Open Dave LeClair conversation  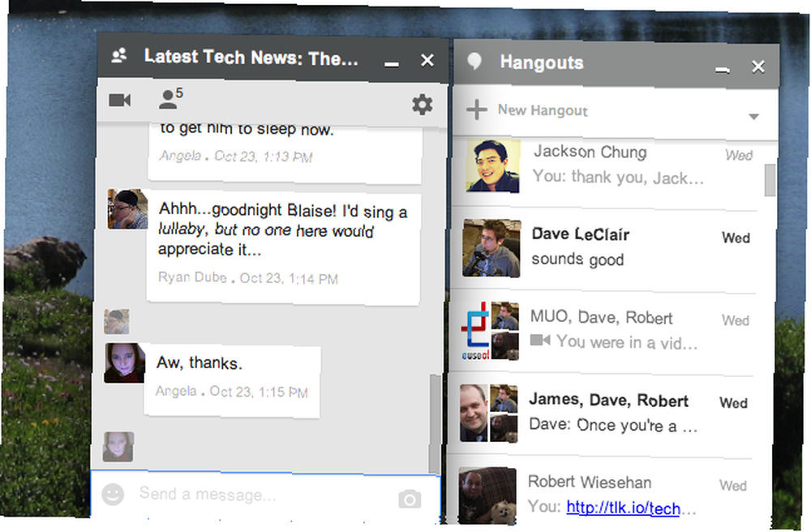point(606,248)
